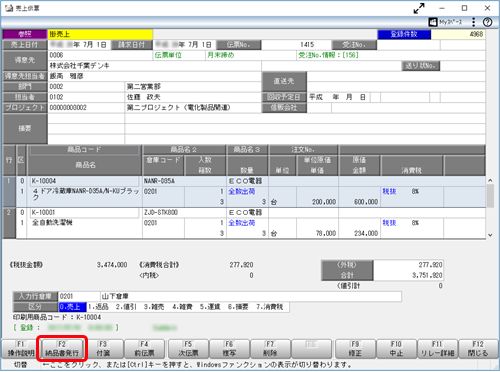Click the 送り状No. button
This screenshot has width=500, height=372.
tap(421, 66)
